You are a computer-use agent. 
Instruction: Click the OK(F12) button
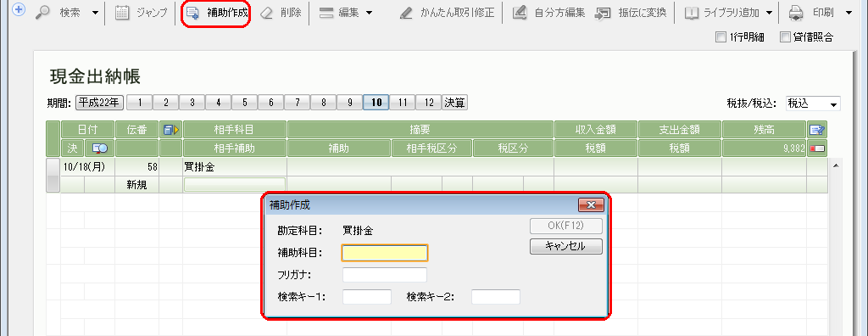point(565,226)
